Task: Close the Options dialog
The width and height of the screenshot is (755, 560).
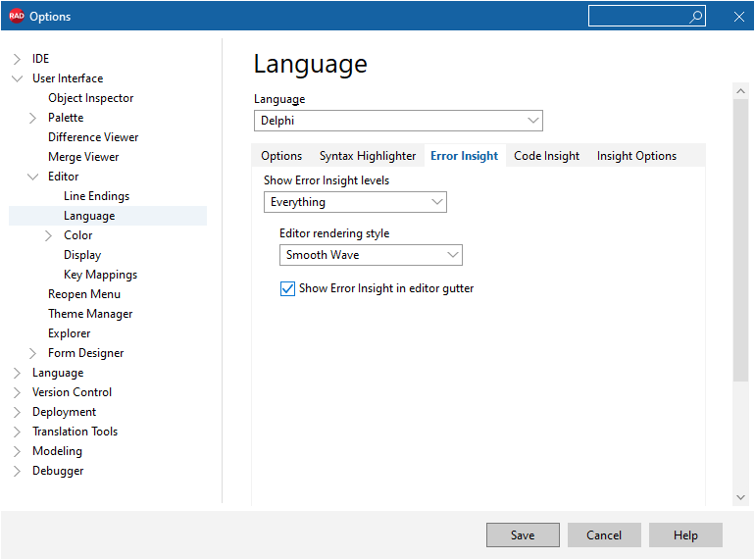Action: tap(738, 17)
